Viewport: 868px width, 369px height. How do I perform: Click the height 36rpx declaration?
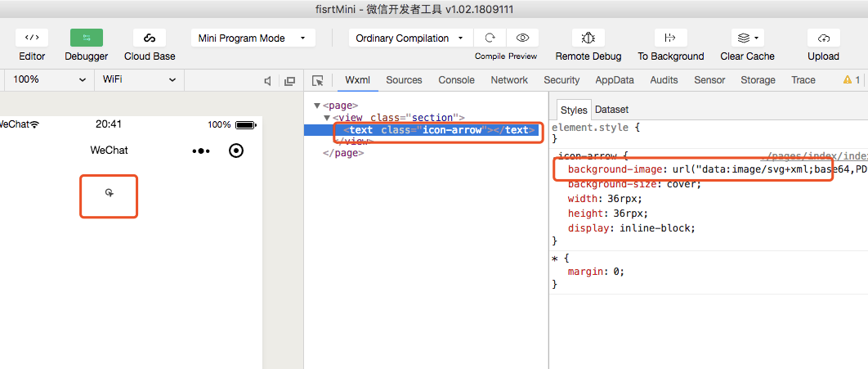(x=607, y=213)
